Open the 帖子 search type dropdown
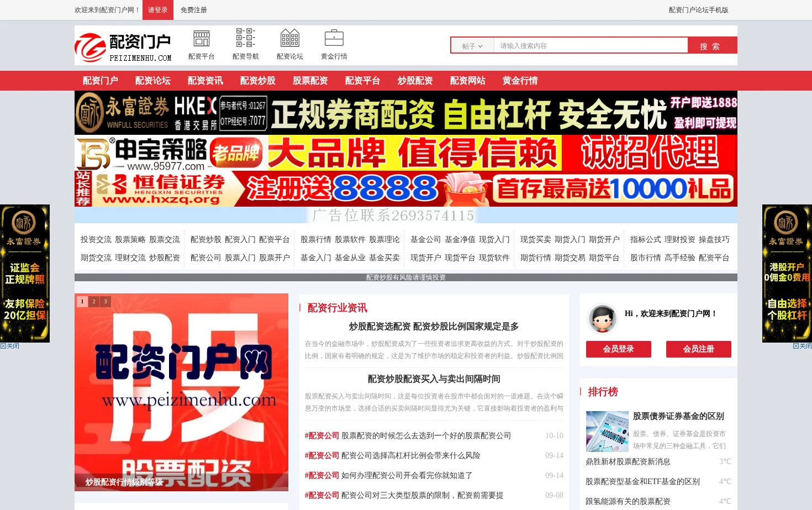Image resolution: width=812 pixels, height=510 pixels. [472, 46]
